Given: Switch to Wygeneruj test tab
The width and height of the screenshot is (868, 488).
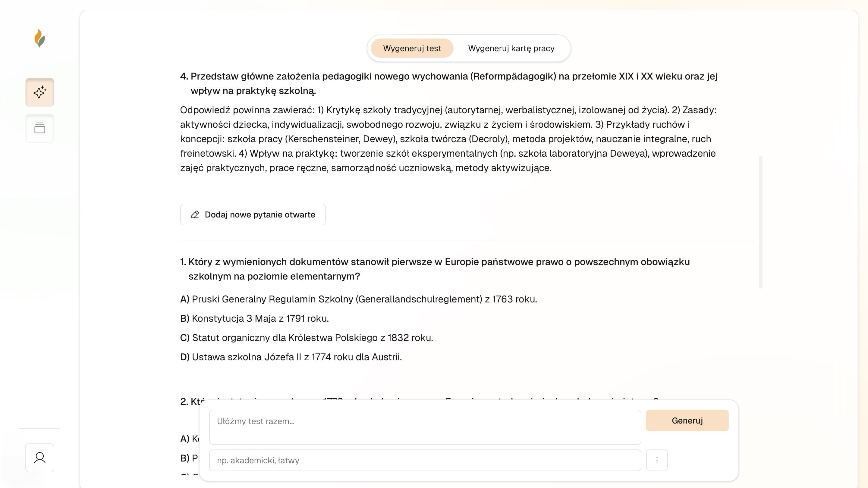Looking at the screenshot, I should [412, 48].
